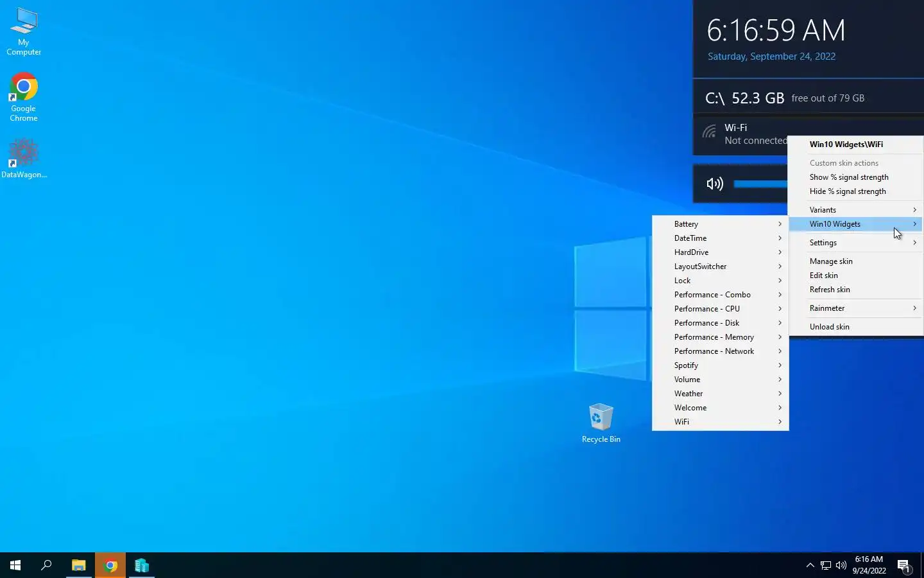
Task: Open the My Computer desktop icon
Action: click(x=24, y=32)
